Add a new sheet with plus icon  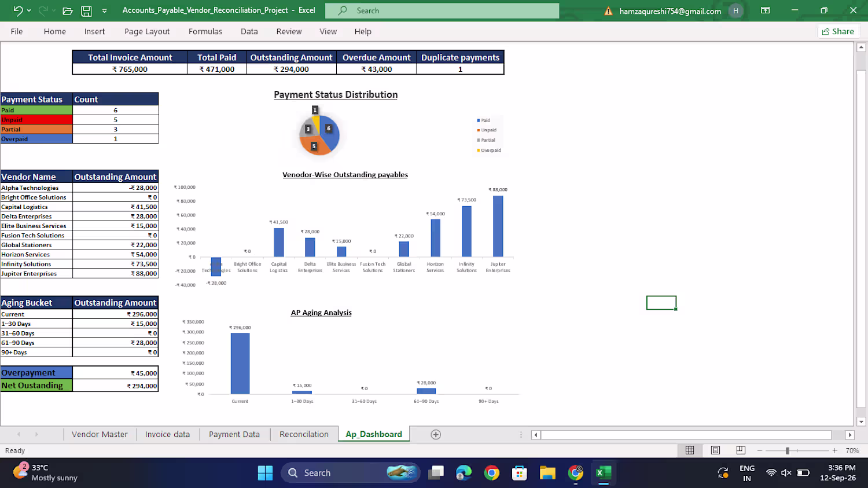tap(436, 434)
